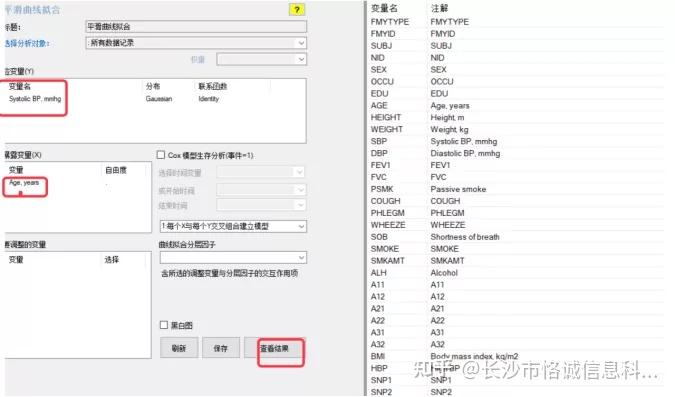
Task: Select the SMOKE variable row
Action: click(x=517, y=249)
